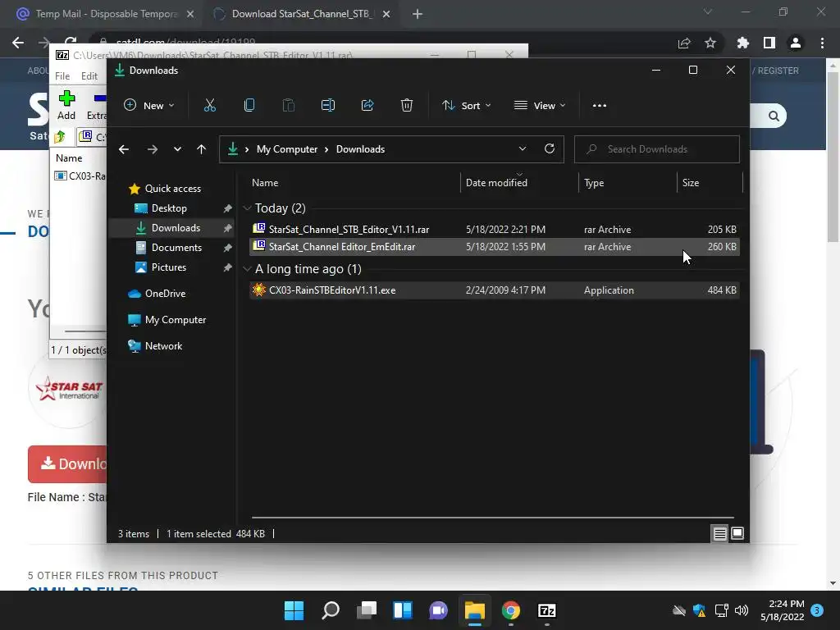The image size is (840, 630).
Task: Click My Computer in address breadcrumb
Action: (x=286, y=149)
